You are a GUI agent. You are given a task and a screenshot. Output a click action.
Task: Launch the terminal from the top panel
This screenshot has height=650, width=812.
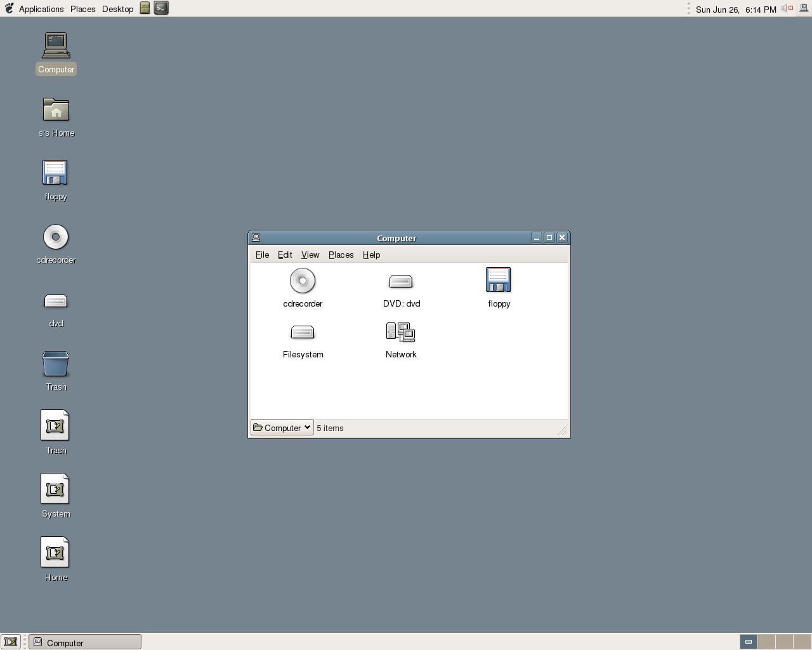[161, 8]
